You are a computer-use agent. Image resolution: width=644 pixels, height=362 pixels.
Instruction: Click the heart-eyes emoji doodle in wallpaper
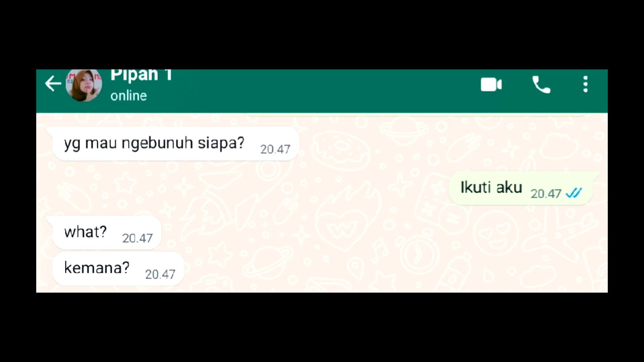click(495, 234)
